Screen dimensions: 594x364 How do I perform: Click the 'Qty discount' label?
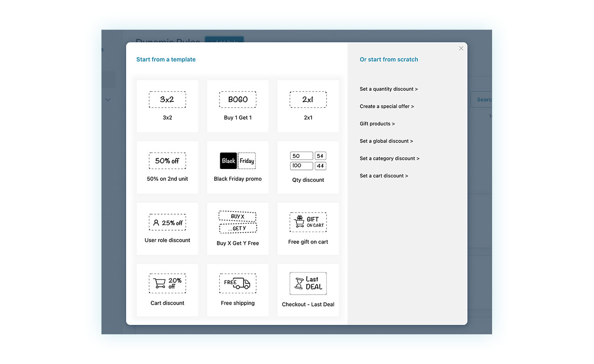coord(308,180)
